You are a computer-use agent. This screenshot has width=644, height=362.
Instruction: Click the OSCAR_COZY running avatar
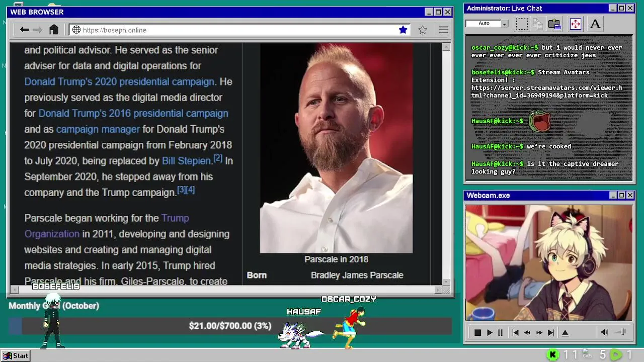click(x=349, y=327)
